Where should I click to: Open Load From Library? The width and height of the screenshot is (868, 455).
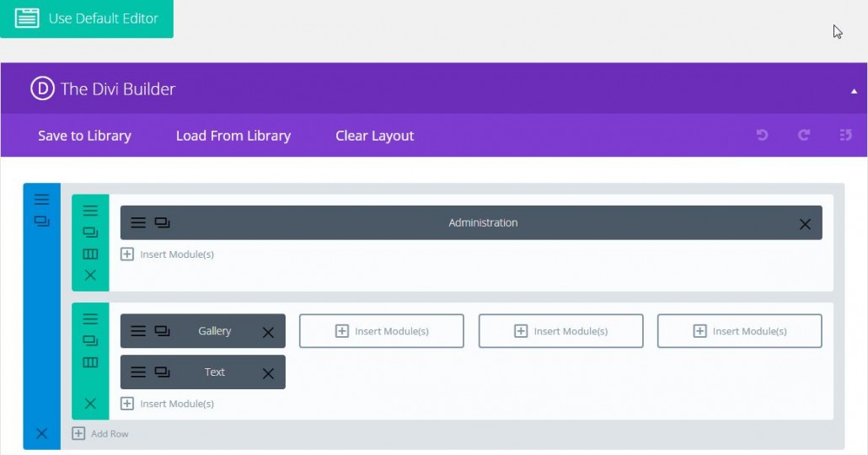[x=233, y=136]
